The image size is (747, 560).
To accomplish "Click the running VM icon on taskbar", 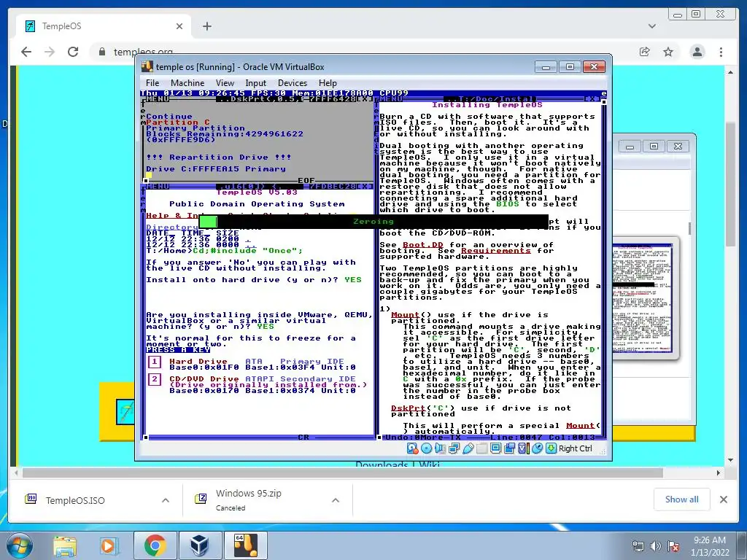I will click(x=245, y=545).
